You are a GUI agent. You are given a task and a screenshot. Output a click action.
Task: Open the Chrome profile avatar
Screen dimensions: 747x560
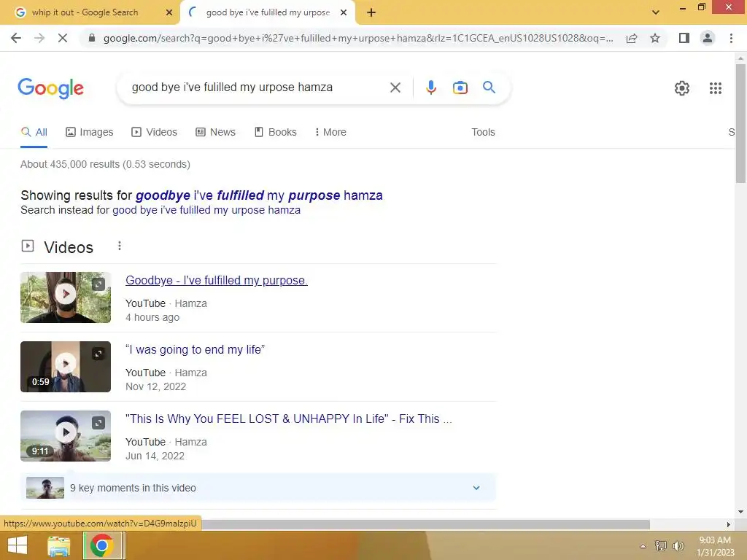[708, 38]
